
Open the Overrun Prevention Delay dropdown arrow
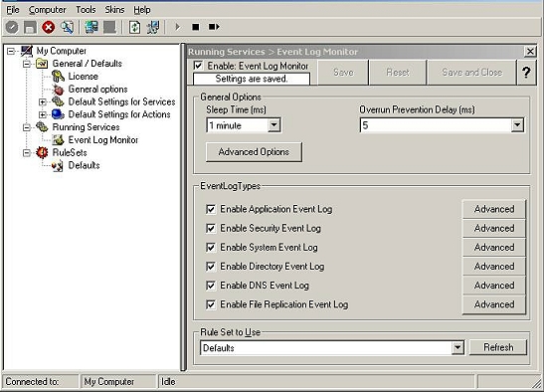coord(517,125)
